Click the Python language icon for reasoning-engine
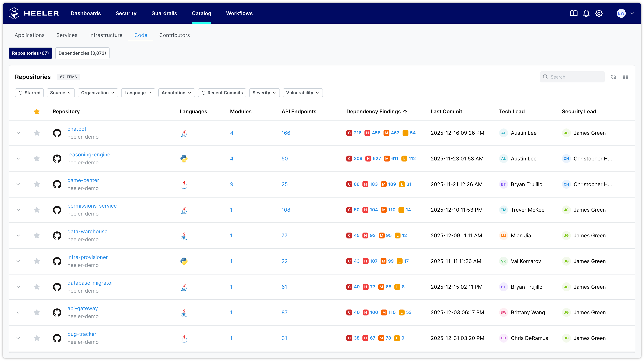Image resolution: width=644 pixels, height=361 pixels. (184, 159)
